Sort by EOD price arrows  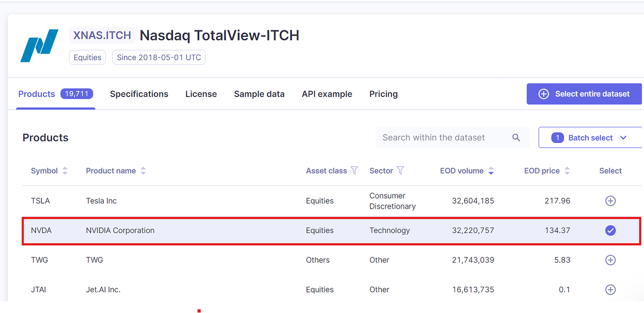[567, 171]
